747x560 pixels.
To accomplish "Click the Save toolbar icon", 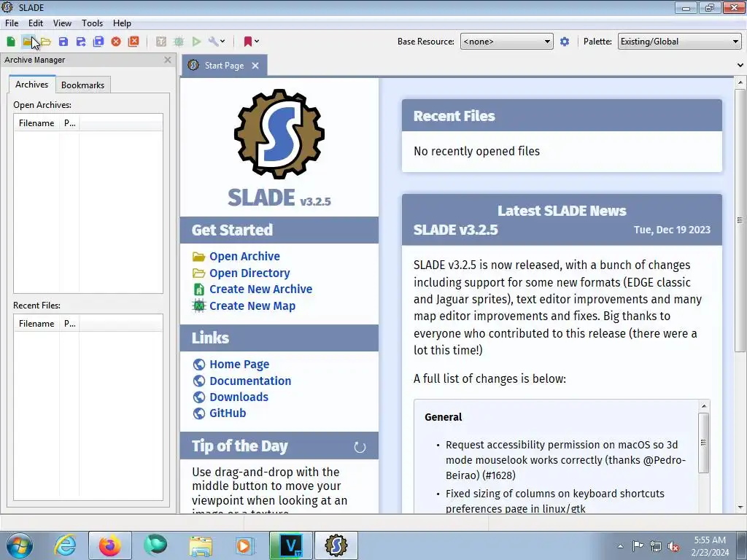I will (x=63, y=42).
